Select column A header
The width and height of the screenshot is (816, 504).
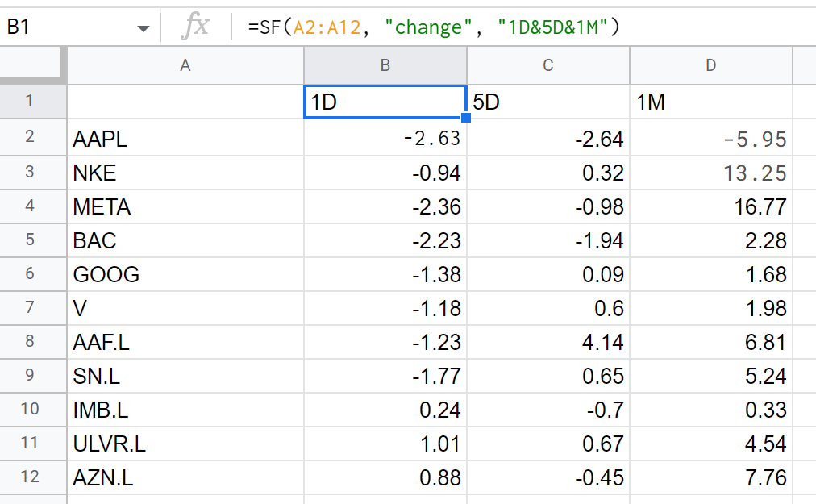(x=185, y=65)
